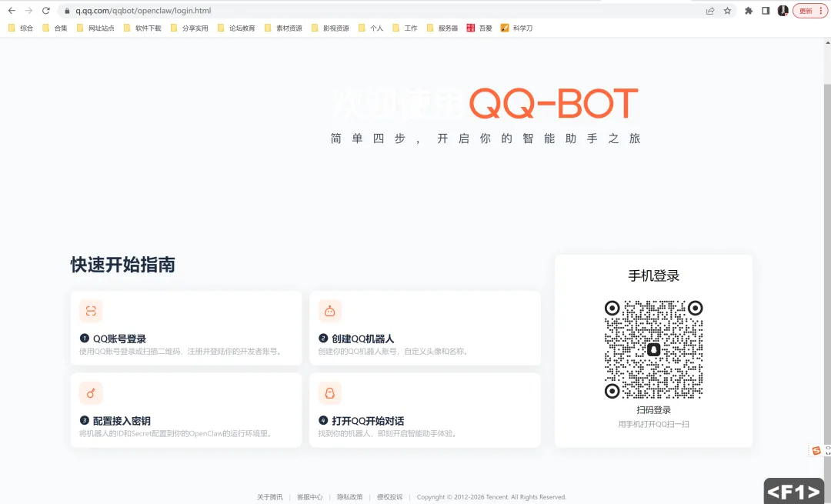Screen dimensions: 831x504
Task: Open the Chrome profile avatar
Action: [x=783, y=11]
